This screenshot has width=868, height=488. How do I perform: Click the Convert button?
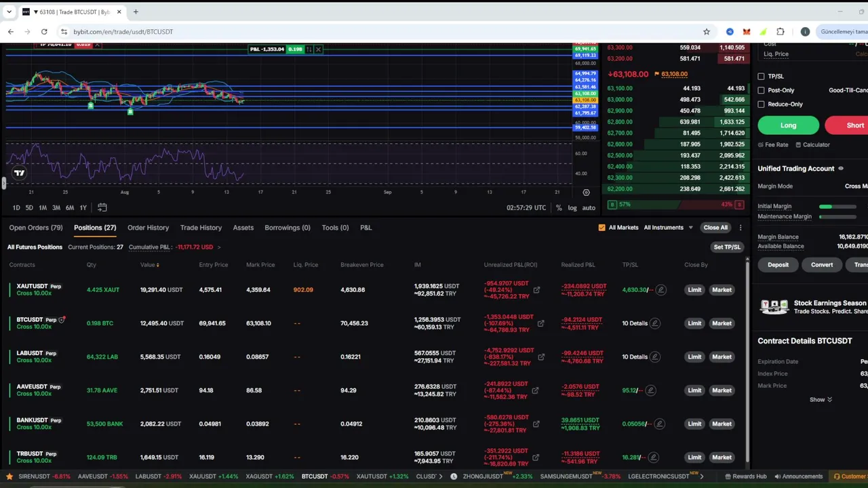(x=822, y=265)
